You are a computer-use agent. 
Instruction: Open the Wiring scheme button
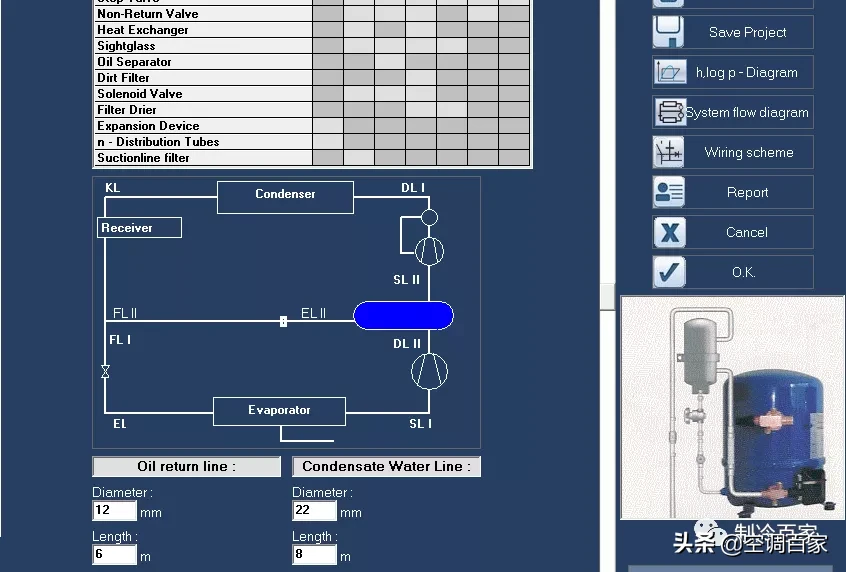(x=733, y=152)
